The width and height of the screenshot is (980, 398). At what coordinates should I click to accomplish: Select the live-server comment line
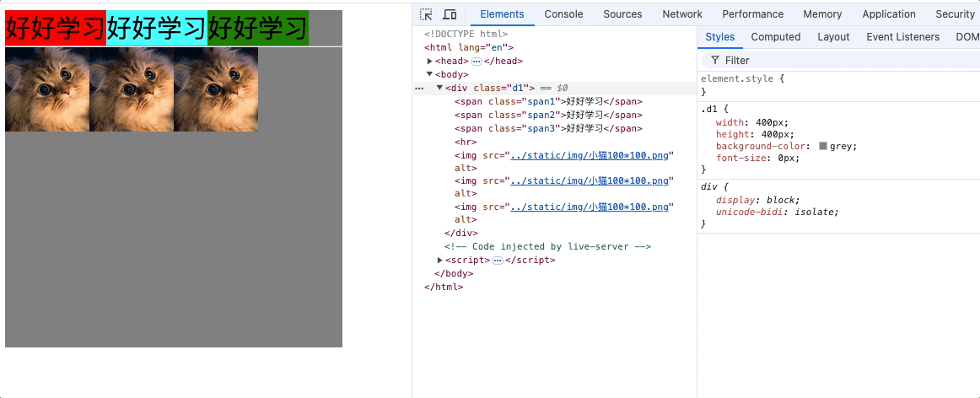(x=548, y=247)
